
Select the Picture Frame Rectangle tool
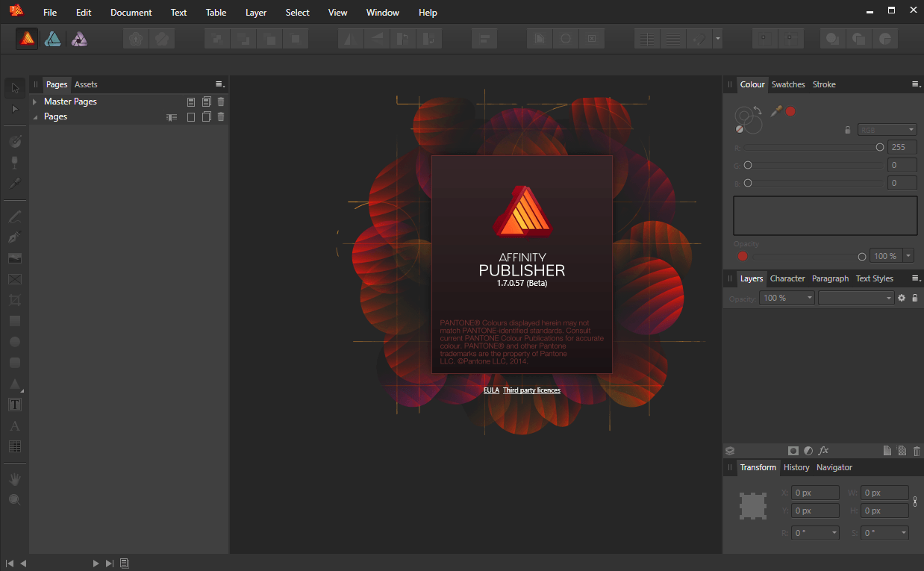tap(15, 279)
